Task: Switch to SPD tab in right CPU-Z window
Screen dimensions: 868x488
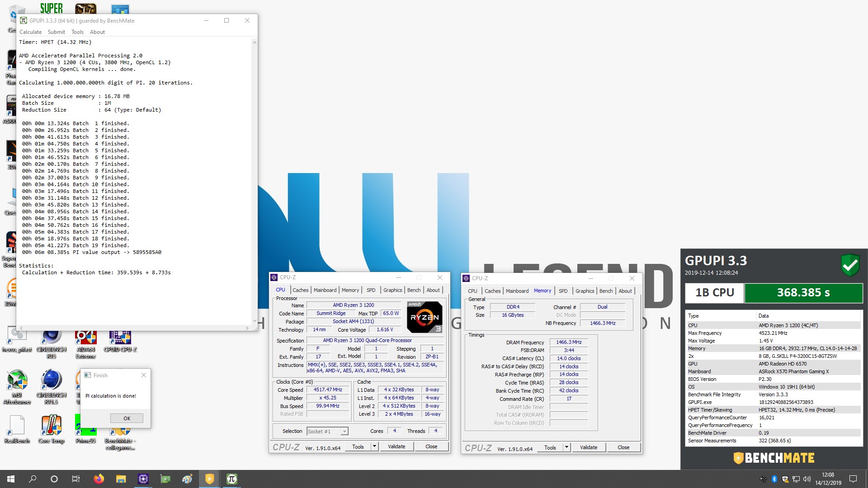Action: (x=563, y=291)
